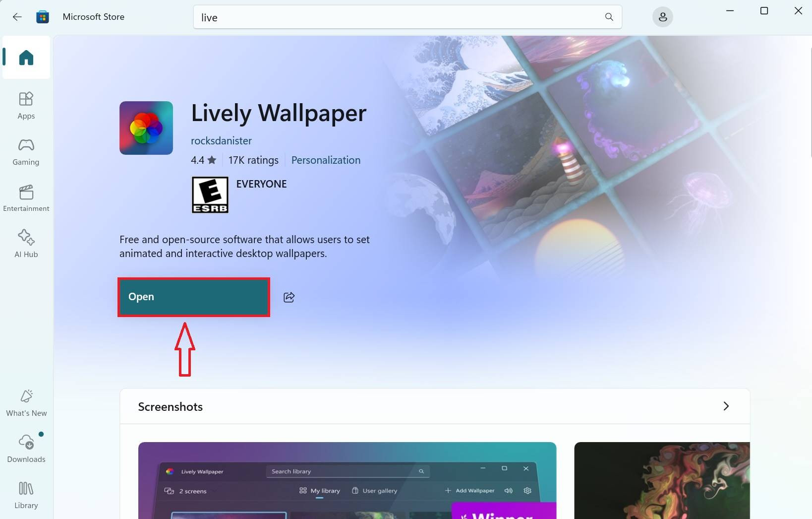Click the EVERYONE rating label

click(261, 184)
